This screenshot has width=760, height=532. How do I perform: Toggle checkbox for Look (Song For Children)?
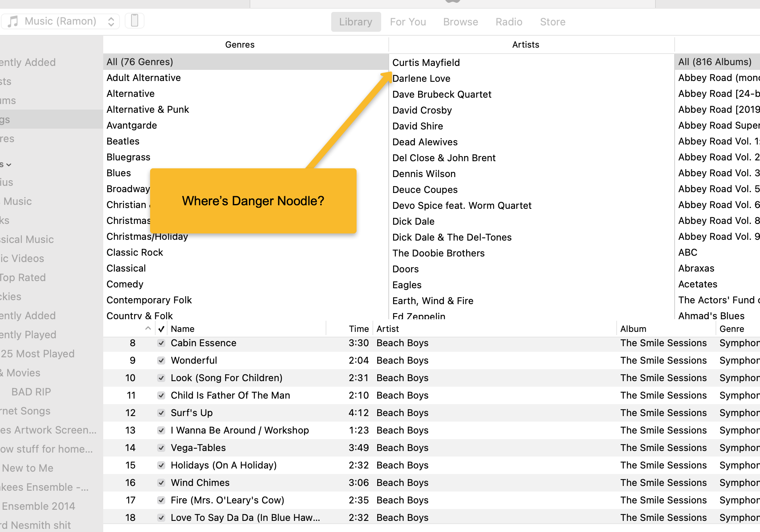161,378
